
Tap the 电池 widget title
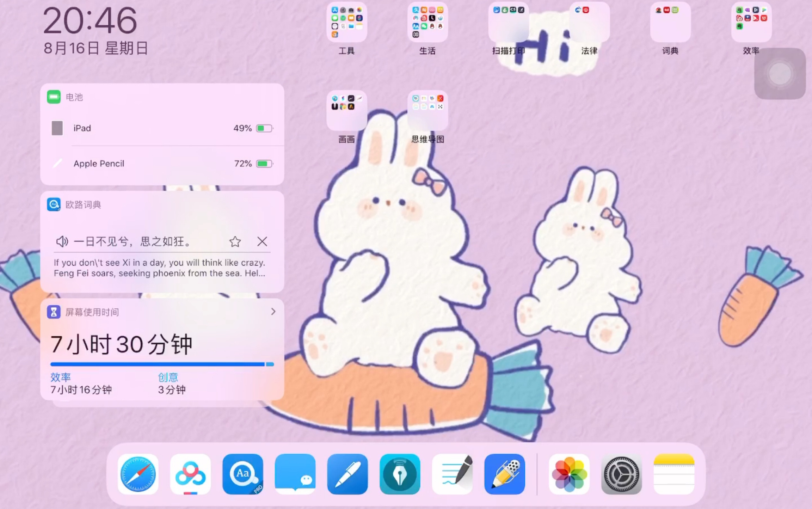click(x=74, y=97)
